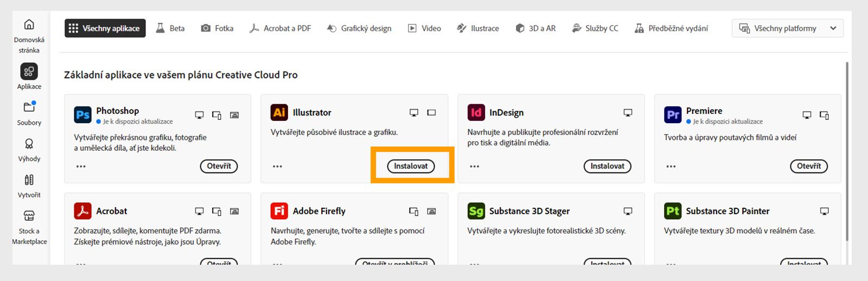Click the Acrobat app icon
The image size is (868, 281).
coord(83,211)
